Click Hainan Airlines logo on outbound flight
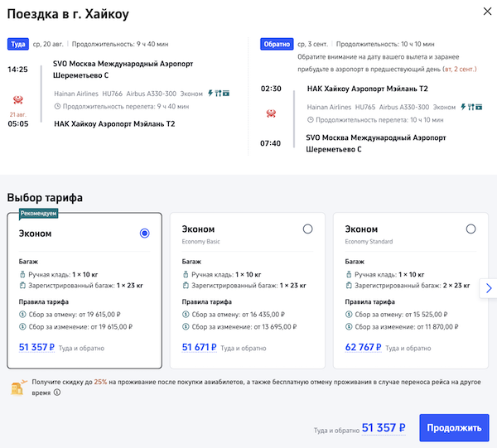This screenshot has width=497, height=448. pos(18,100)
